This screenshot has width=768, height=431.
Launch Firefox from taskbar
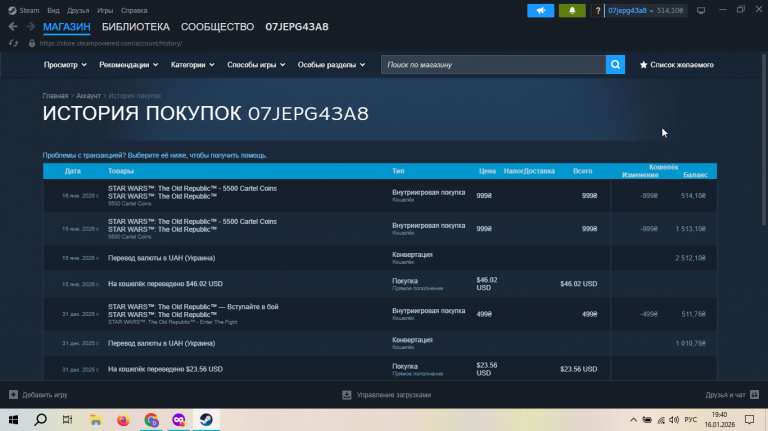(123, 420)
